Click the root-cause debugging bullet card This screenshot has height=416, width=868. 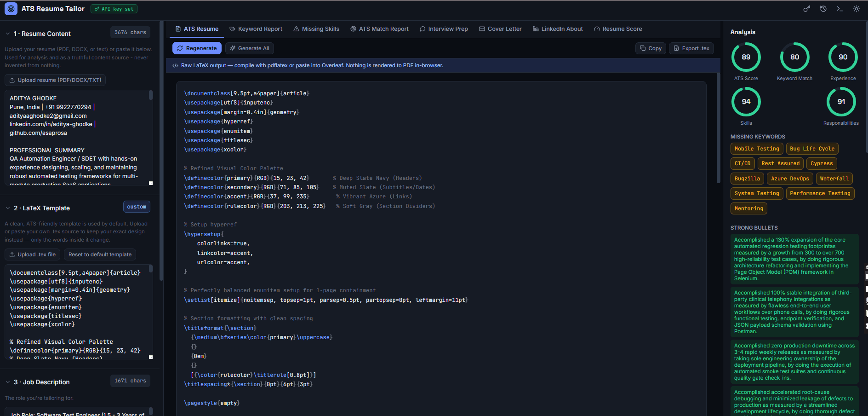coord(794,401)
